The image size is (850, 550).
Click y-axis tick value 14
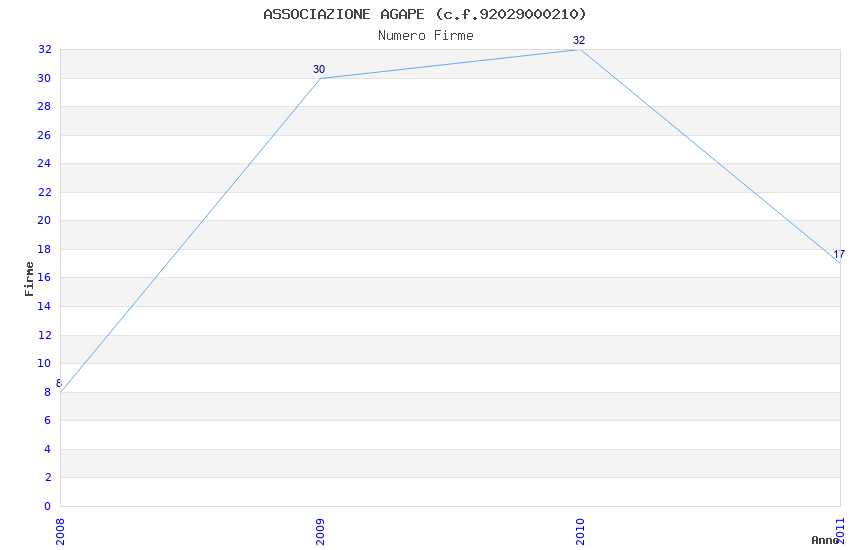click(44, 306)
